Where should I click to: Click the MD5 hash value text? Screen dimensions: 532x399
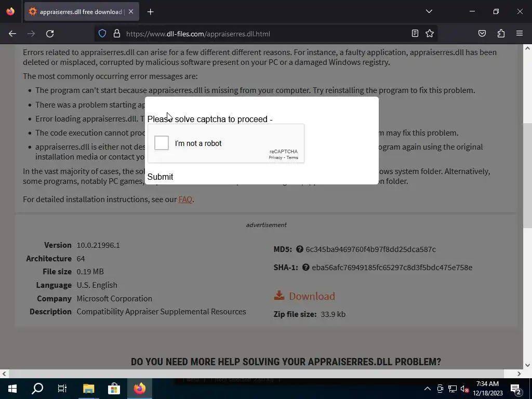(370, 249)
